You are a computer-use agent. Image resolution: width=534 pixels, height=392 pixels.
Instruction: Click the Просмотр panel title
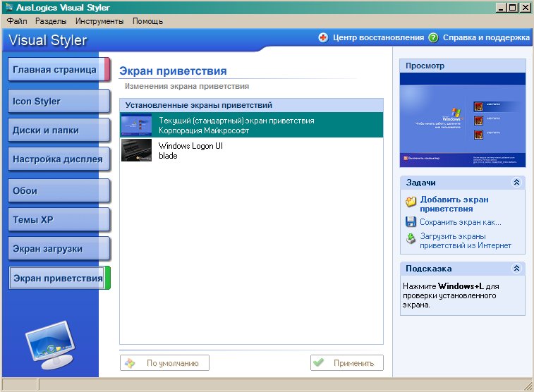(x=425, y=66)
